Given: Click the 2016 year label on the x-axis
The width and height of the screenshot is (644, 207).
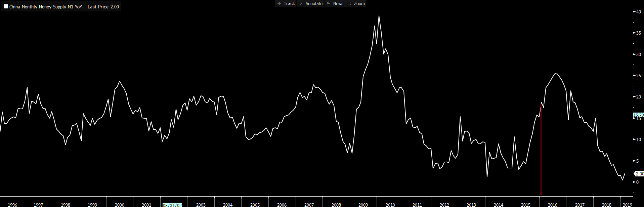Looking at the screenshot, I should [x=553, y=205].
